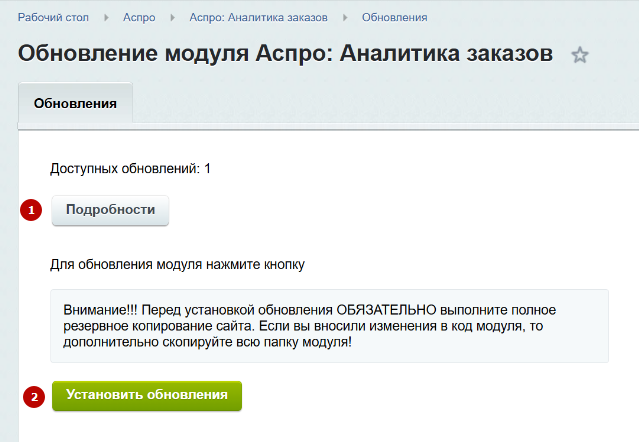Click the Доступных обновлений: 1 text
The width and height of the screenshot is (639, 442).
point(130,168)
